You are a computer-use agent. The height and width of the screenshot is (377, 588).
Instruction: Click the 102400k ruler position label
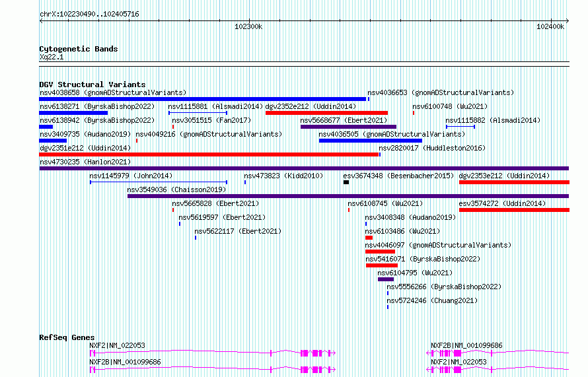pyautogui.click(x=550, y=26)
